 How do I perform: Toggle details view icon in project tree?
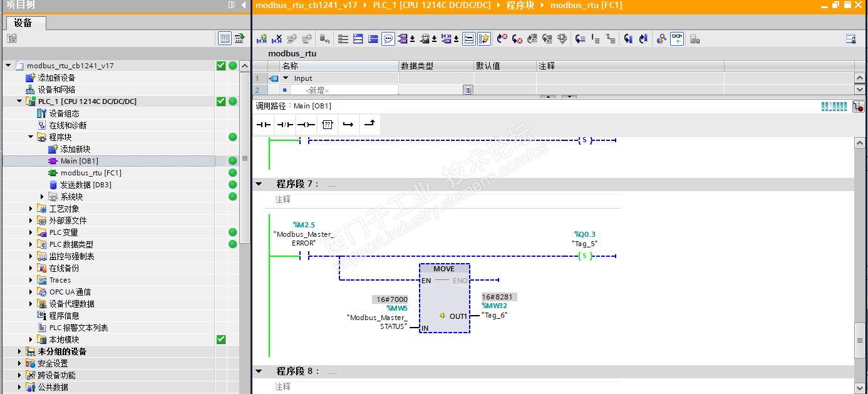point(225,39)
